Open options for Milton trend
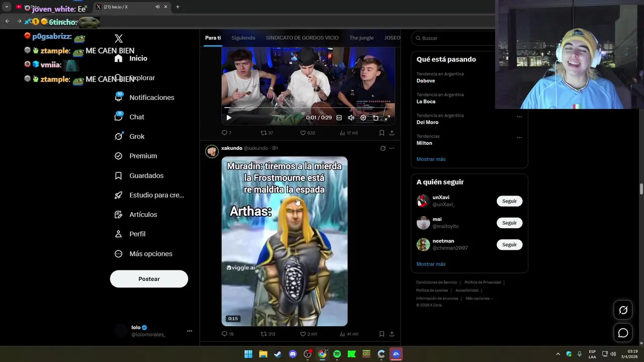Viewport: 644px width, 362px height. (519, 137)
